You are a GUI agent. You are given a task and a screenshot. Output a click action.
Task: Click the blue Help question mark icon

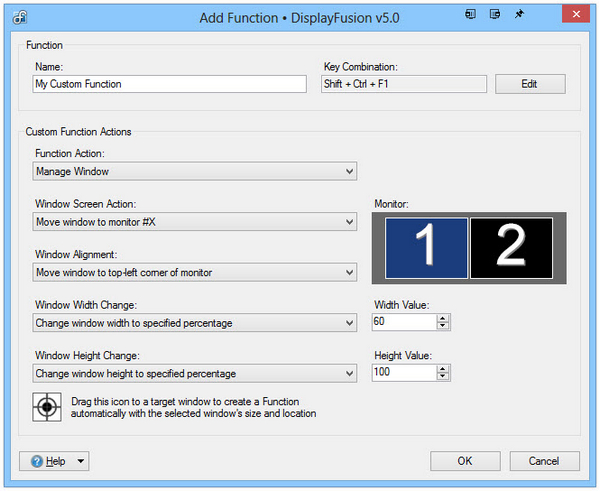37,461
